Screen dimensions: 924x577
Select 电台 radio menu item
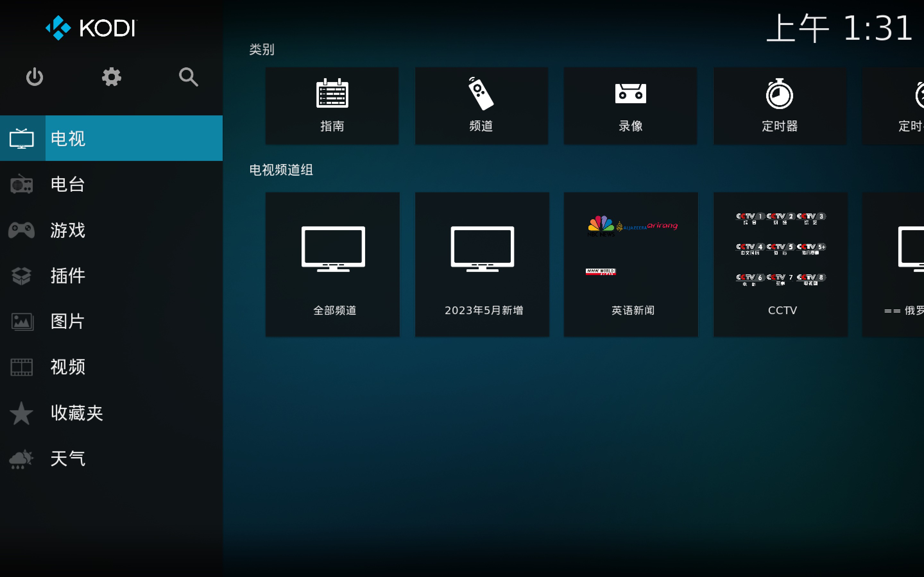click(x=111, y=184)
